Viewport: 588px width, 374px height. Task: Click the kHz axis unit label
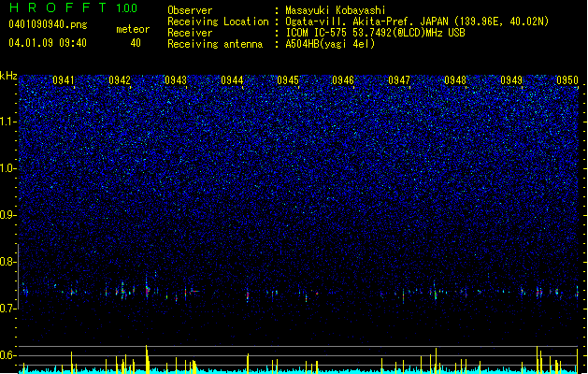coord(8,76)
